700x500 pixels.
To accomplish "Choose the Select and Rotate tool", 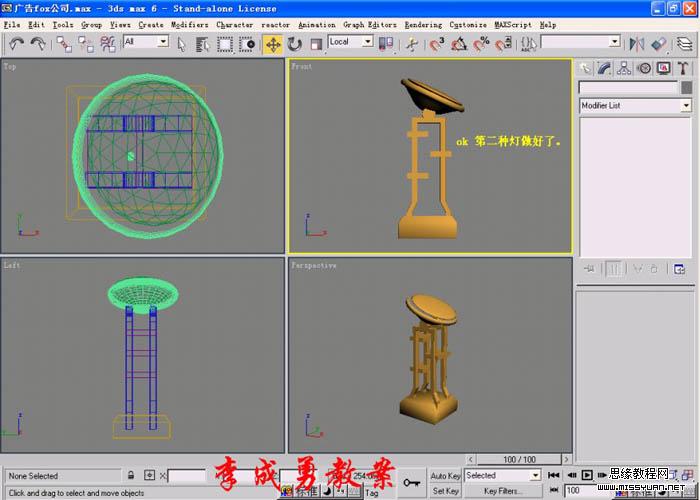I will tap(295, 44).
